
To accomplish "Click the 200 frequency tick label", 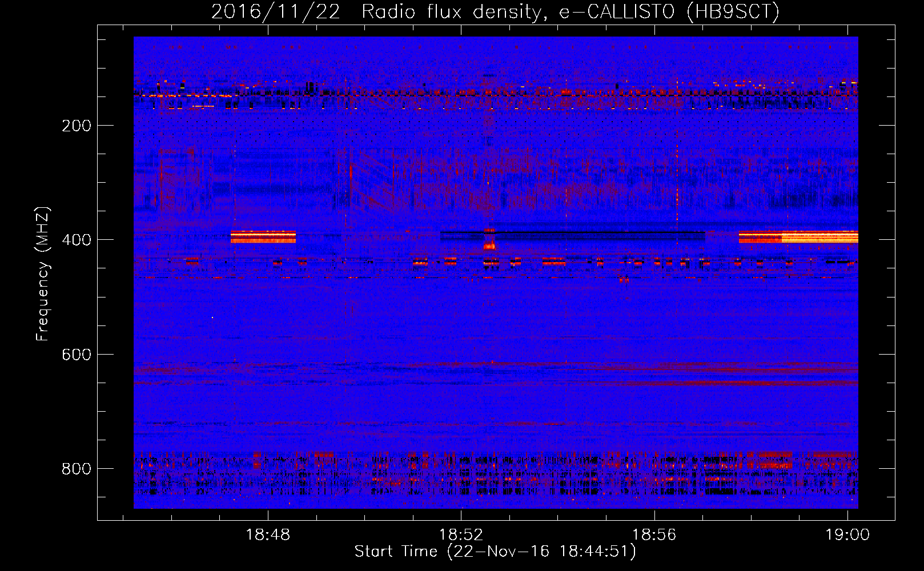I will coord(77,126).
